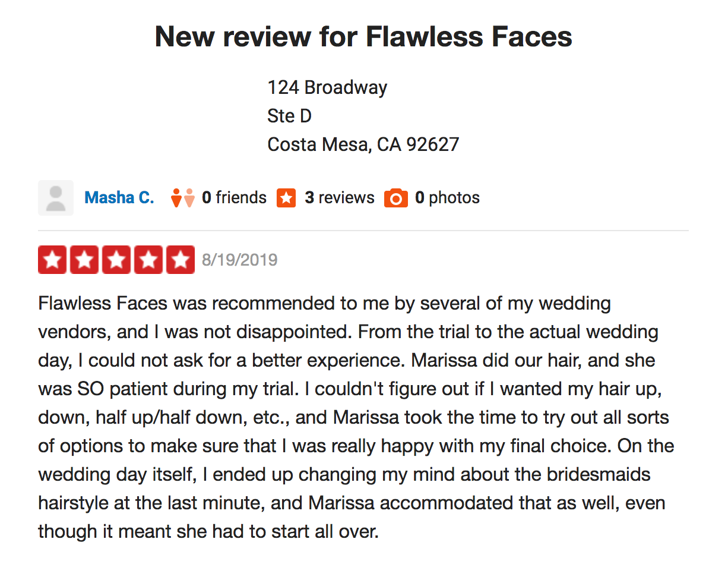728x561 pixels.
Task: Click the first red rating star
Action: [x=53, y=260]
